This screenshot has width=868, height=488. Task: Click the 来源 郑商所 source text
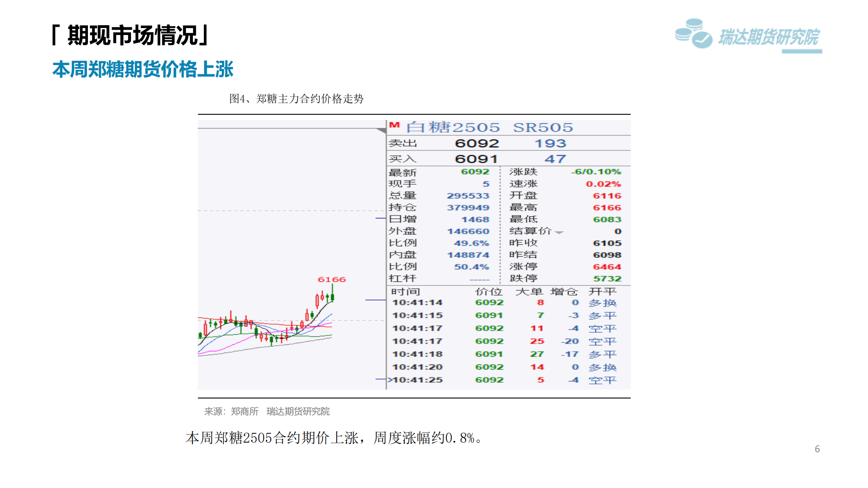pyautogui.click(x=231, y=412)
